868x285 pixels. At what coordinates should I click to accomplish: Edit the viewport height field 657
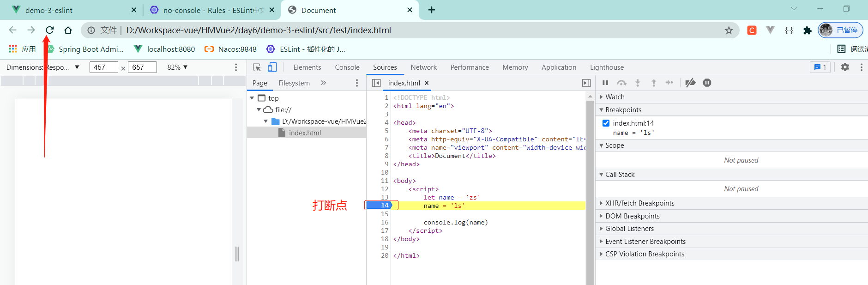[x=142, y=67]
